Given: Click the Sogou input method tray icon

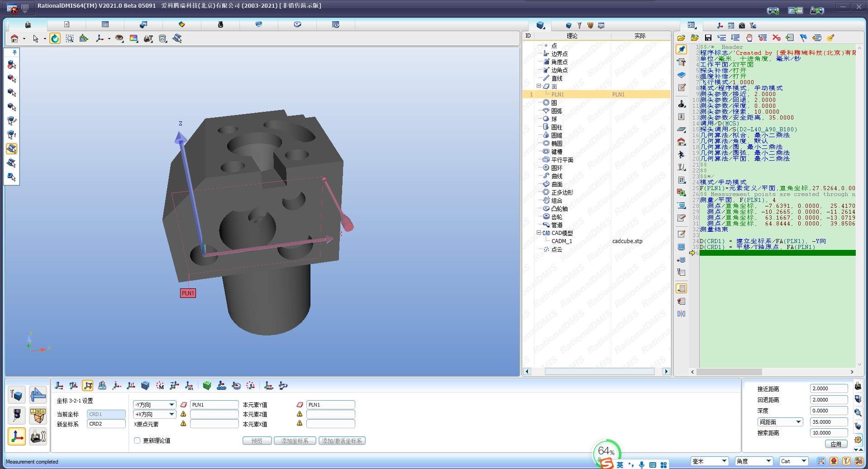Looking at the screenshot, I should coord(606,464).
